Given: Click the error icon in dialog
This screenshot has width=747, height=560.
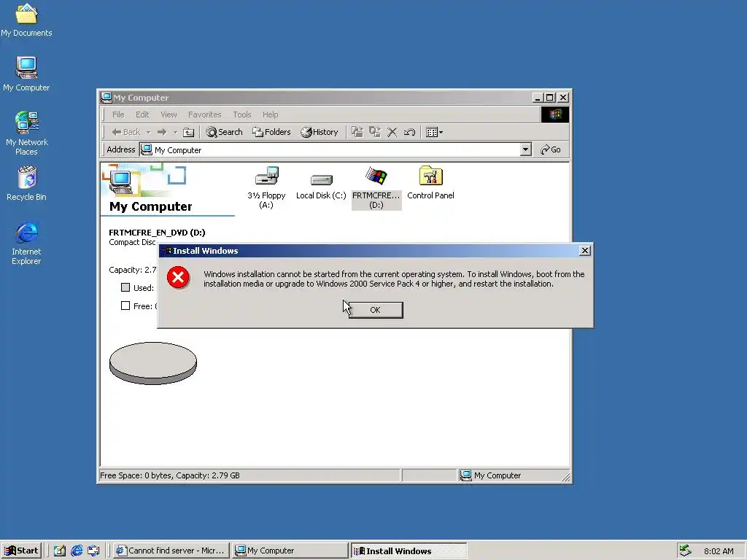Looking at the screenshot, I should [x=178, y=278].
